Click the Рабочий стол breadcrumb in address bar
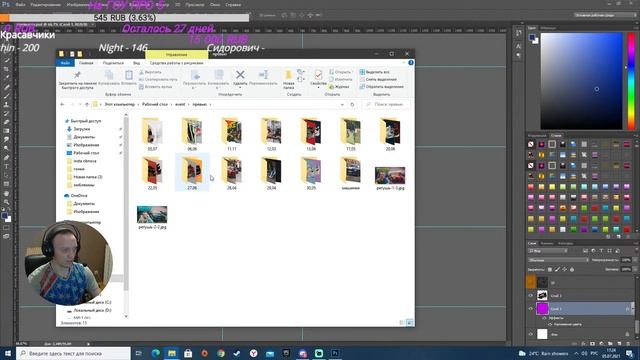 coord(155,104)
